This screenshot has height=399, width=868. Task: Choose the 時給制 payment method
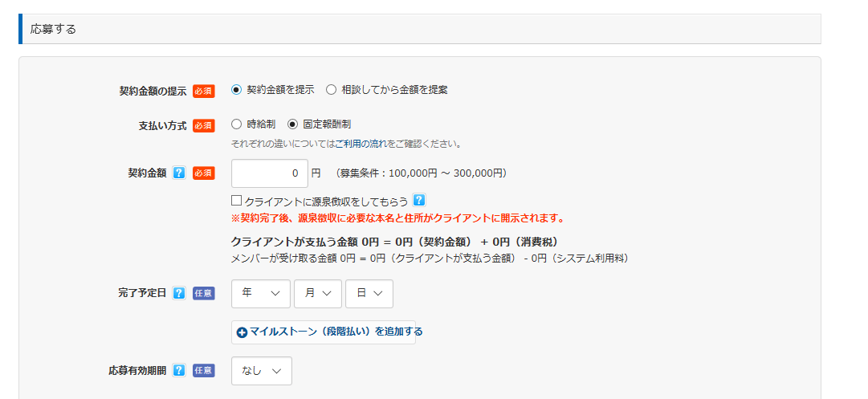point(236,124)
